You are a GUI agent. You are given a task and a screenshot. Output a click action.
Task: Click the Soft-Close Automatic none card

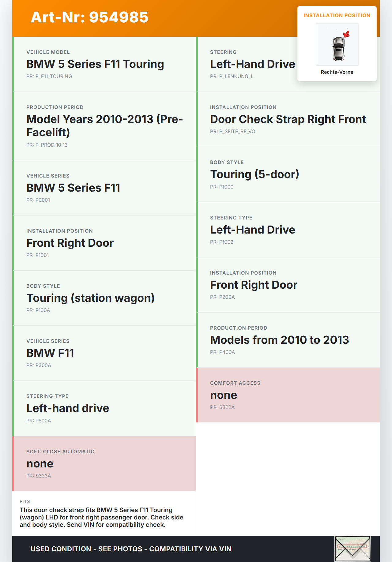(104, 463)
